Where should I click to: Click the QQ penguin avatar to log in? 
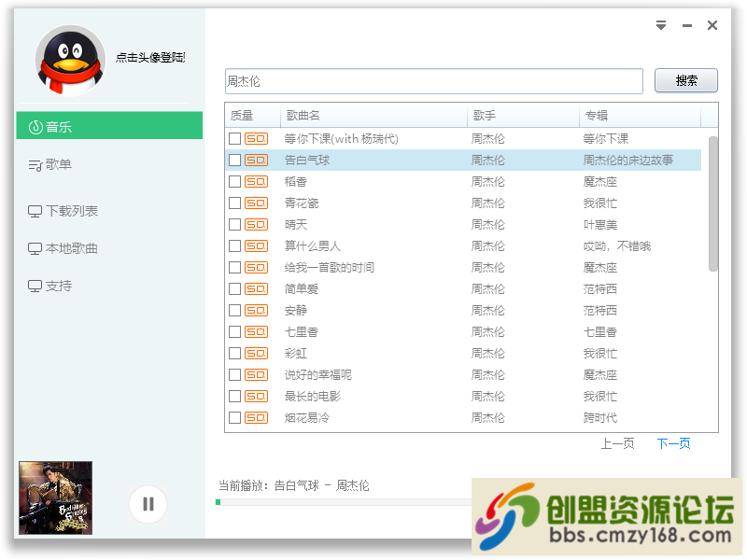70,61
